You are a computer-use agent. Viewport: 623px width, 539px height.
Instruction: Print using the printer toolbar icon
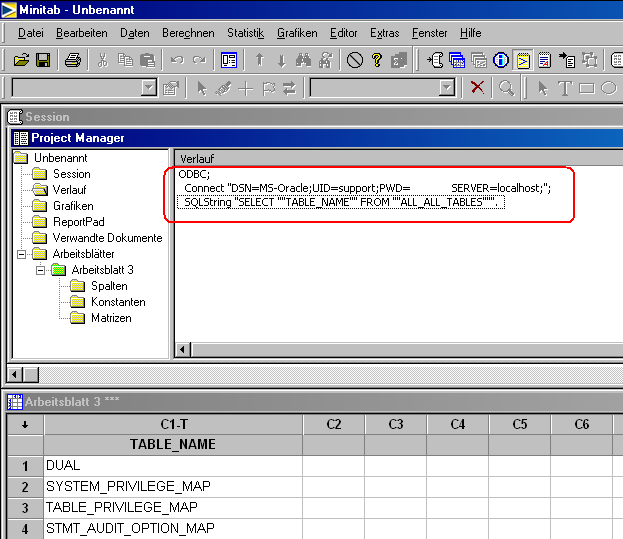73,60
